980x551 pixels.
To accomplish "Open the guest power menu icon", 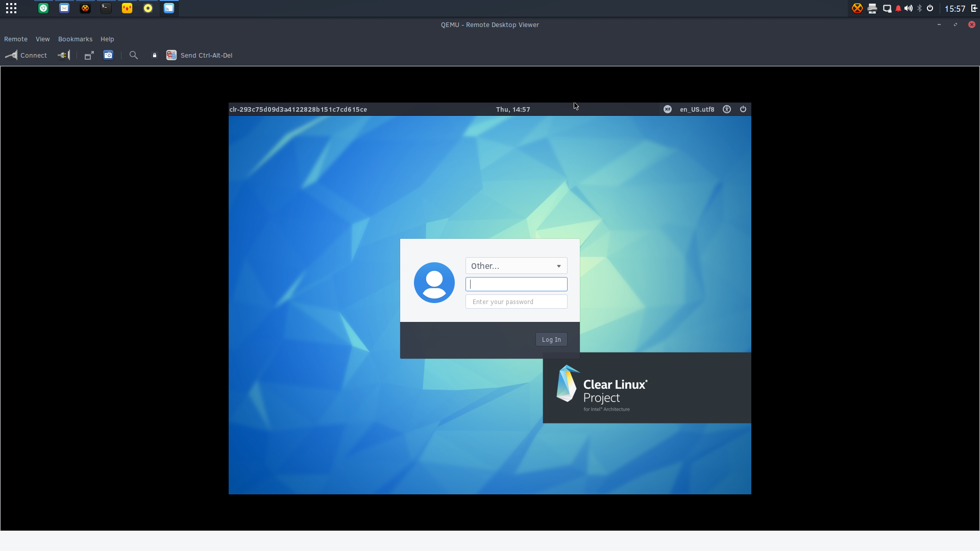I will [x=743, y=109].
